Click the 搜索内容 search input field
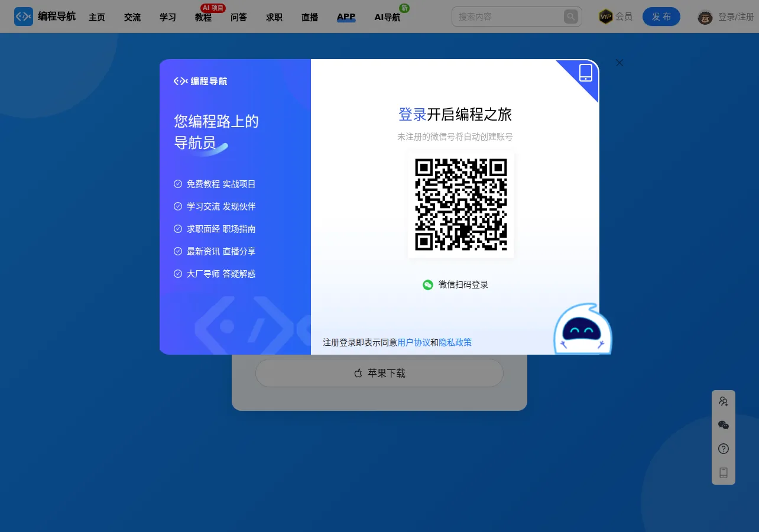This screenshot has height=532, width=759. [508, 17]
